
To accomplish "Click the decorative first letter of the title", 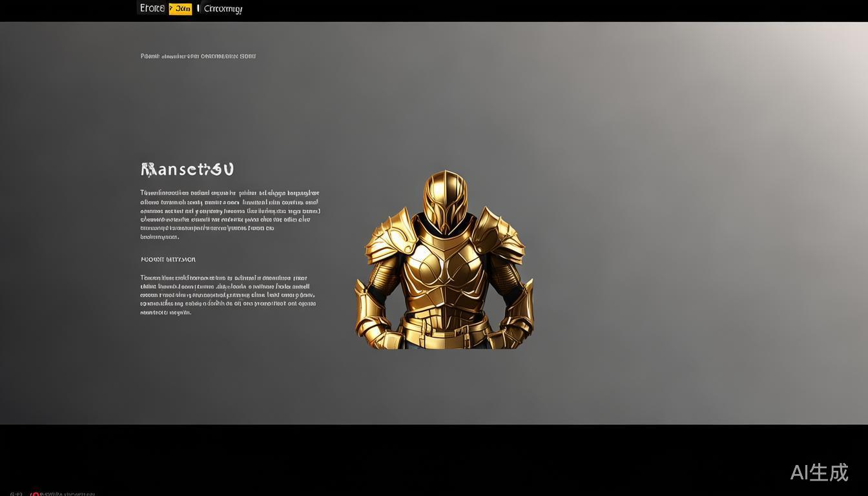I will [148, 169].
